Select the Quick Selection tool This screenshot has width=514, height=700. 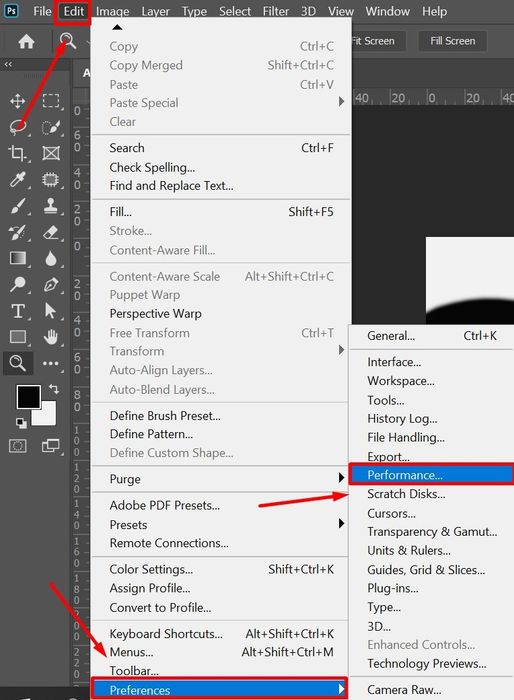pos(51,127)
